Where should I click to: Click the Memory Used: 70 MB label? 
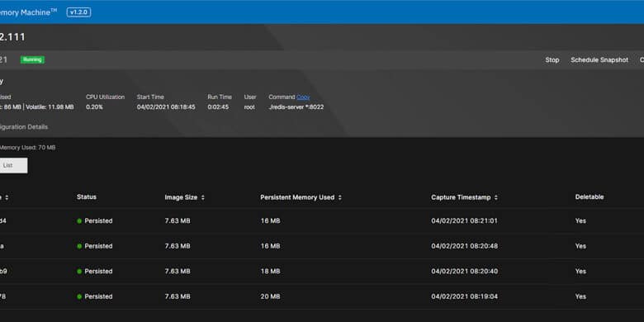pyautogui.click(x=27, y=148)
